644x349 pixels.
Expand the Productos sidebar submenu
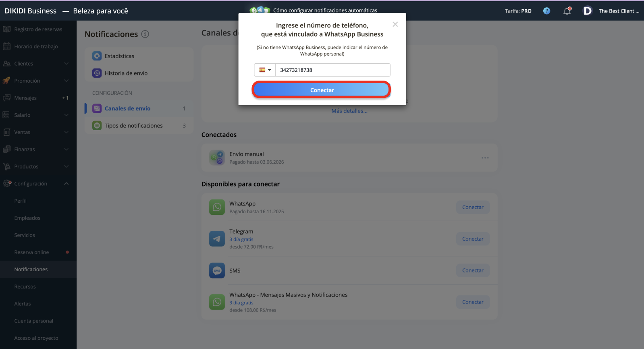pyautogui.click(x=66, y=166)
